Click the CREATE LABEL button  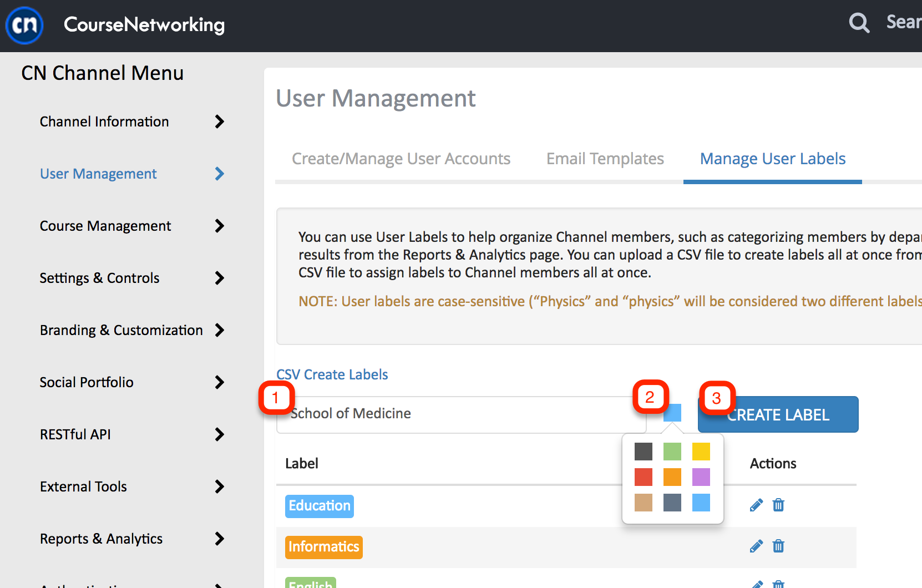point(778,414)
